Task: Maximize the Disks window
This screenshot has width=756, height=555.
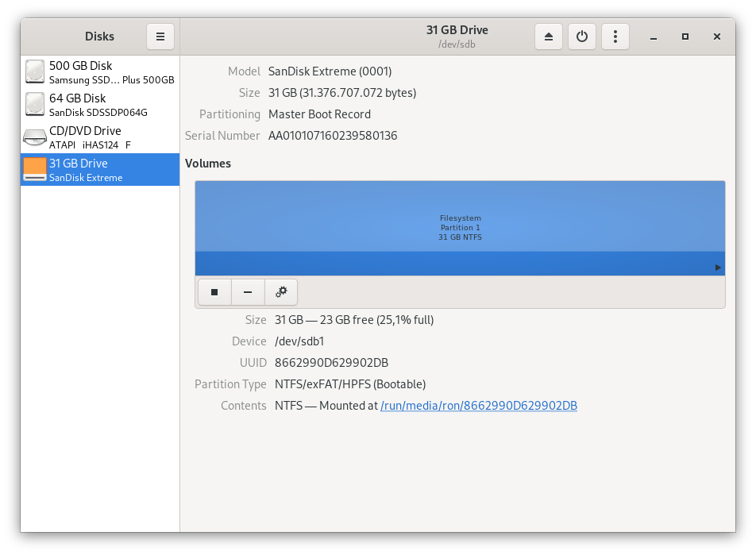Action: [x=685, y=37]
